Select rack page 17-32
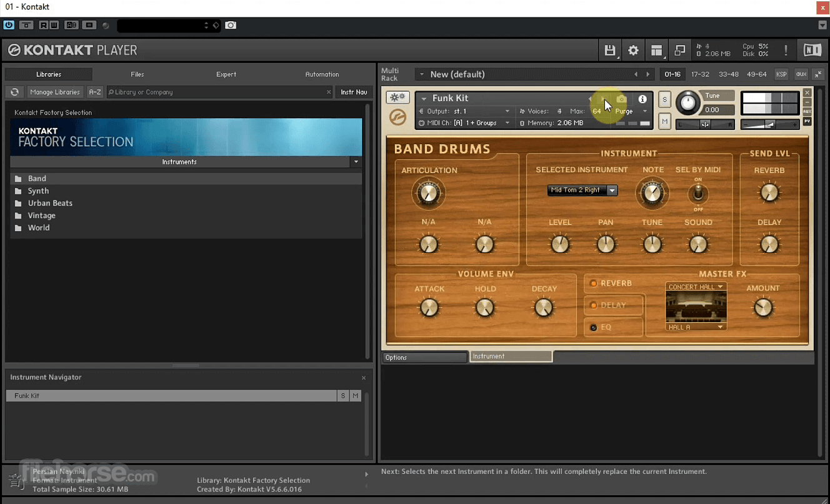This screenshot has width=830, height=504. click(700, 74)
